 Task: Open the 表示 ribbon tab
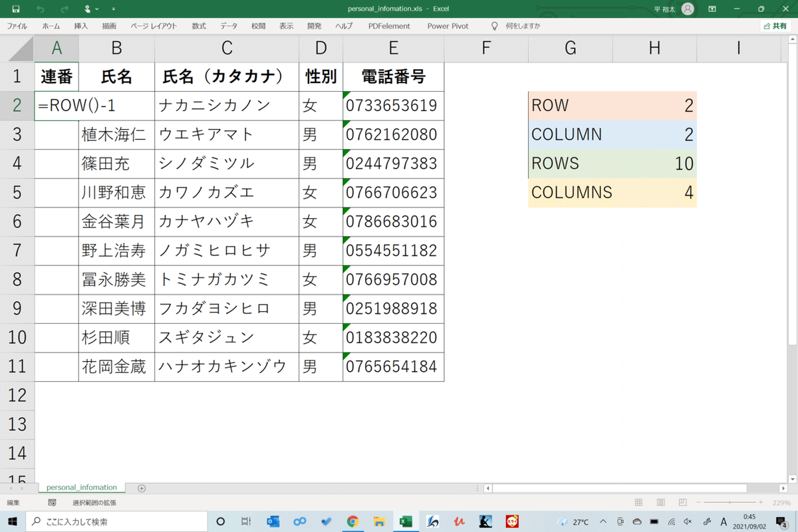click(286, 26)
